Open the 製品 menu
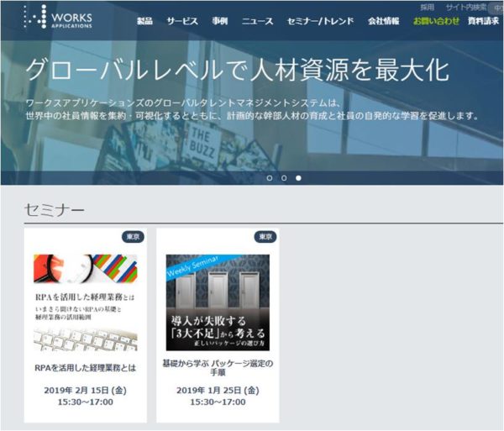Screen dimensions: 504x431 point(145,21)
